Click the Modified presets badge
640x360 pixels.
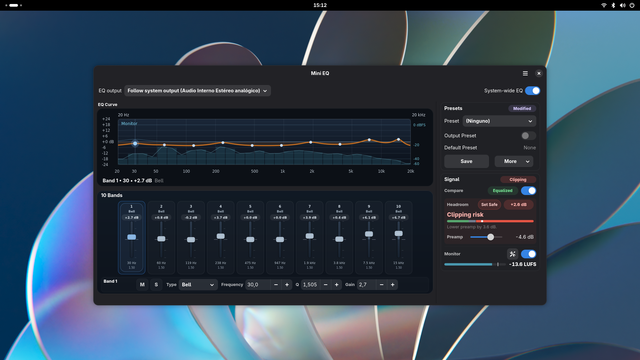pos(522,109)
